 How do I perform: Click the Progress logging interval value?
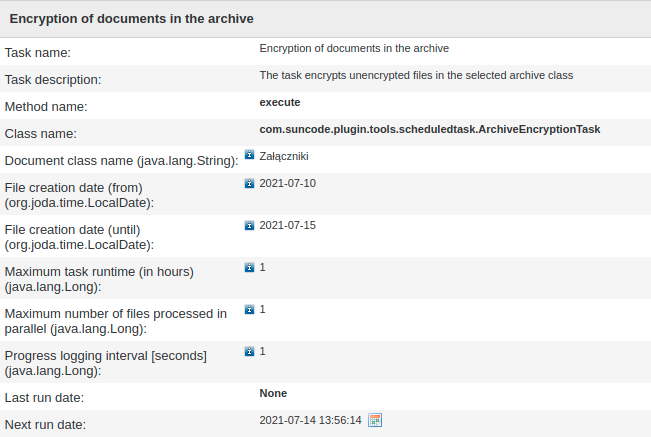(x=262, y=351)
